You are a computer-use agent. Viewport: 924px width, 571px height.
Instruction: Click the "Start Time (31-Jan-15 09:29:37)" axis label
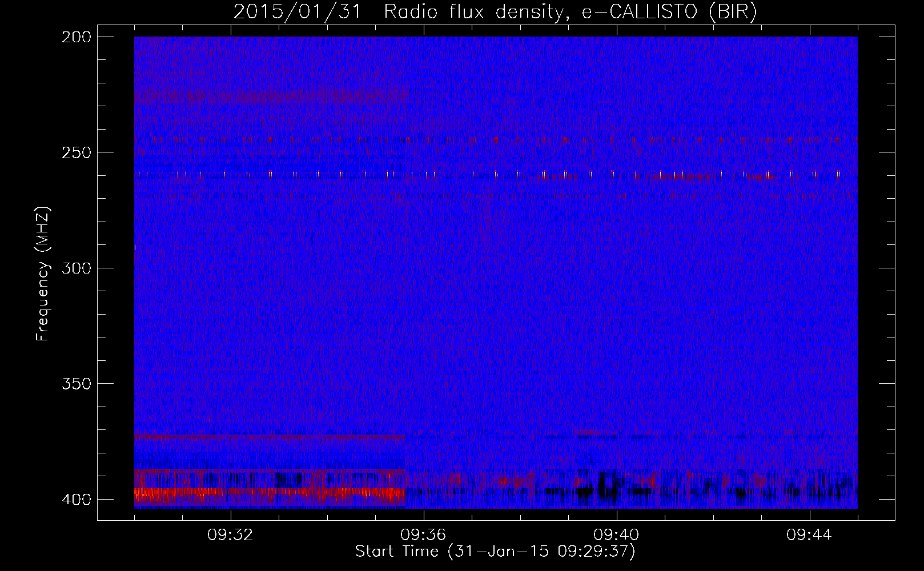[x=495, y=552]
